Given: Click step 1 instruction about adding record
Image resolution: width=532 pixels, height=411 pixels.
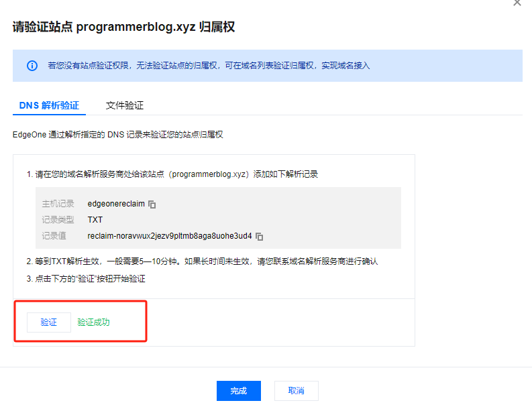Looking at the screenshot, I should [x=172, y=174].
